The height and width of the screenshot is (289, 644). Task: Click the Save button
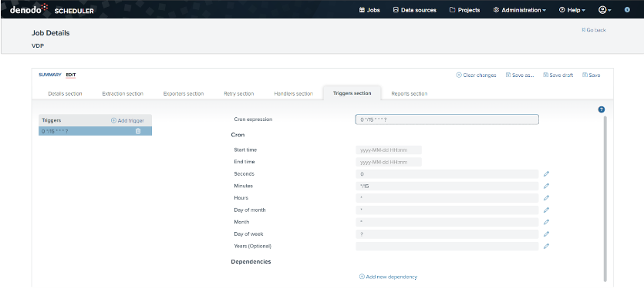tap(591, 75)
